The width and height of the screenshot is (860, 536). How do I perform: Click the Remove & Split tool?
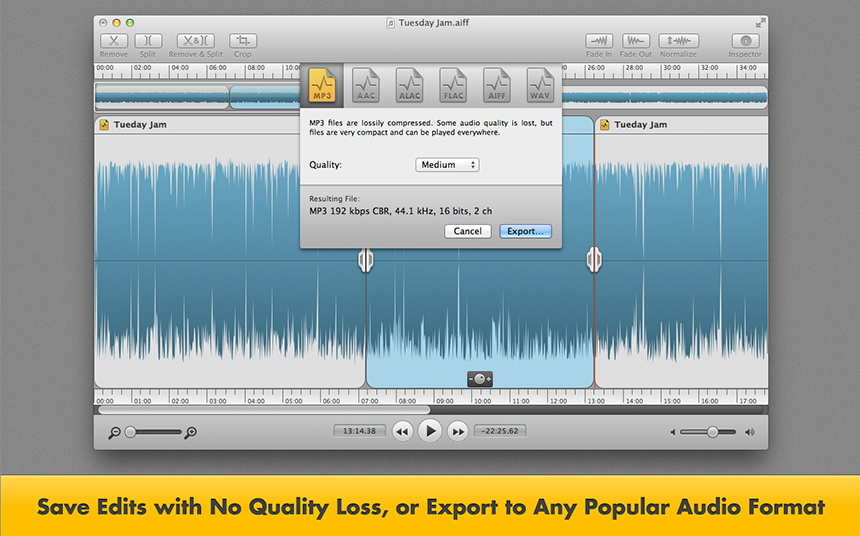[196, 41]
